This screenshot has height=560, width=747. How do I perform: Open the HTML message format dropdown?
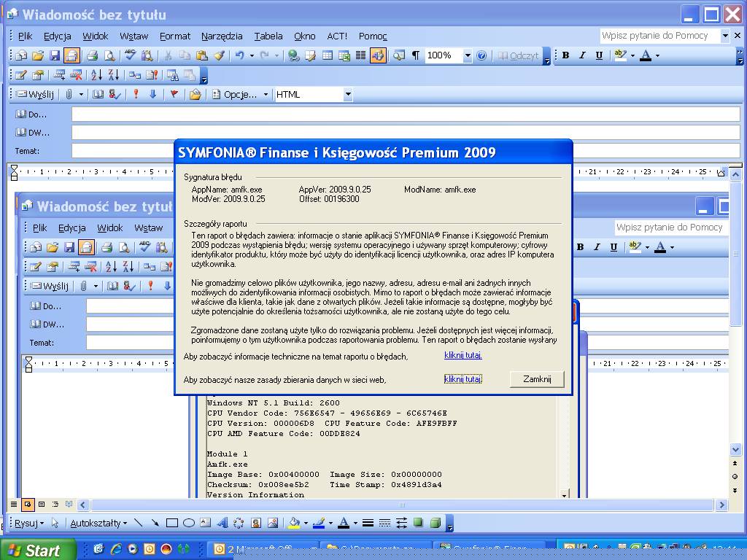(x=348, y=94)
